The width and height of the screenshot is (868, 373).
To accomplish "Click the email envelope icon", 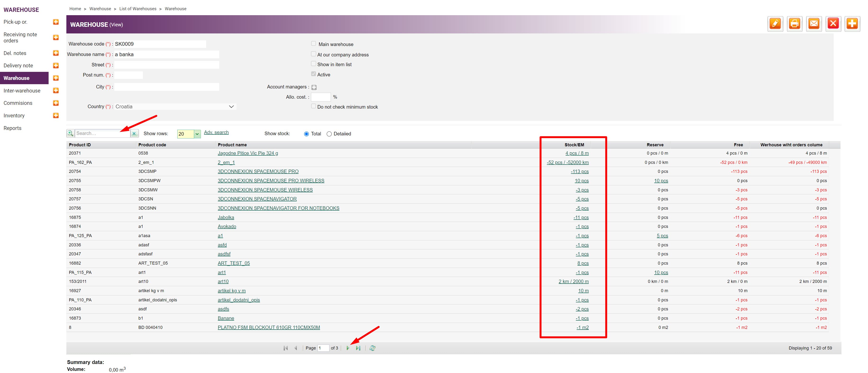I will [814, 23].
